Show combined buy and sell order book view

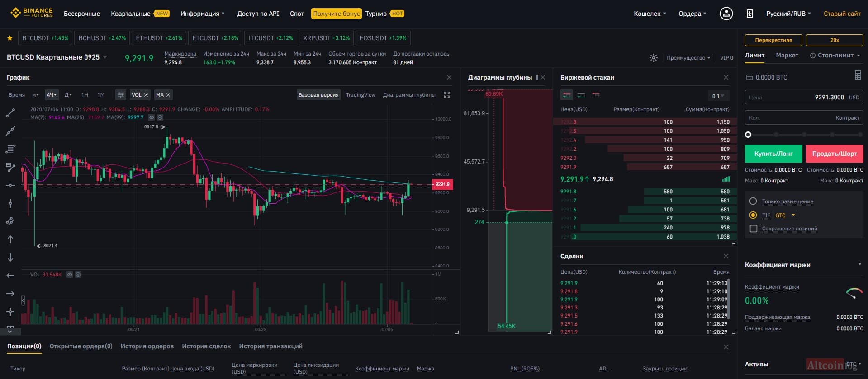point(566,95)
